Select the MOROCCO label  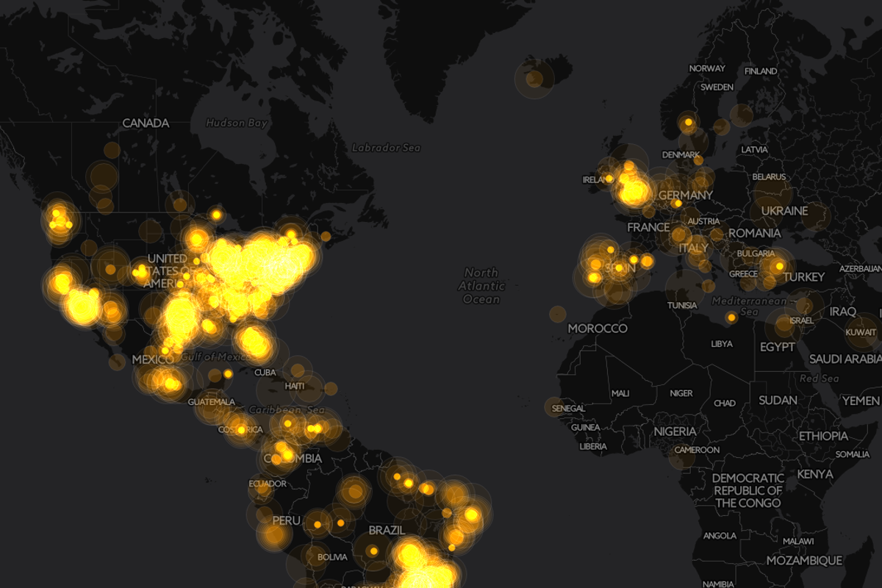tap(598, 329)
